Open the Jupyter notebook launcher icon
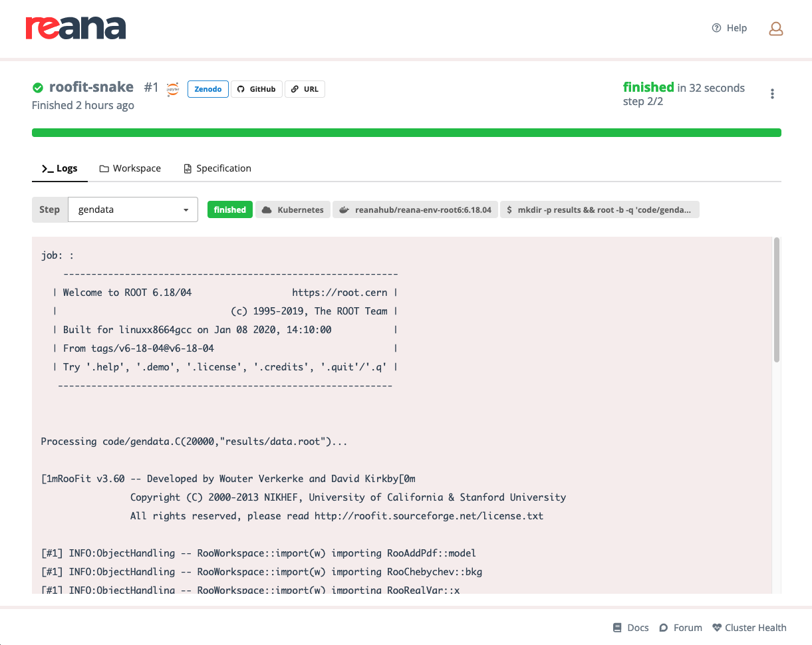The width and height of the screenshot is (812, 645). 172,88
